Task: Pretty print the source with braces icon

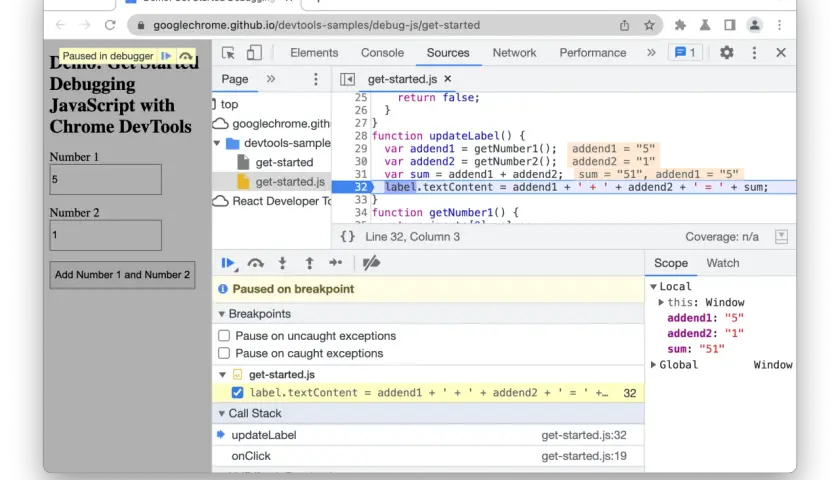Action: point(348,237)
